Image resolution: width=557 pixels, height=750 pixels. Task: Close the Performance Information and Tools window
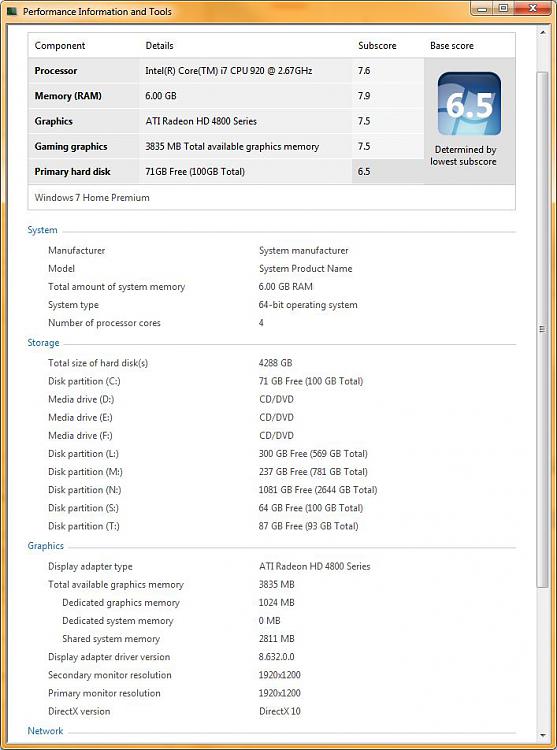[x=532, y=9]
